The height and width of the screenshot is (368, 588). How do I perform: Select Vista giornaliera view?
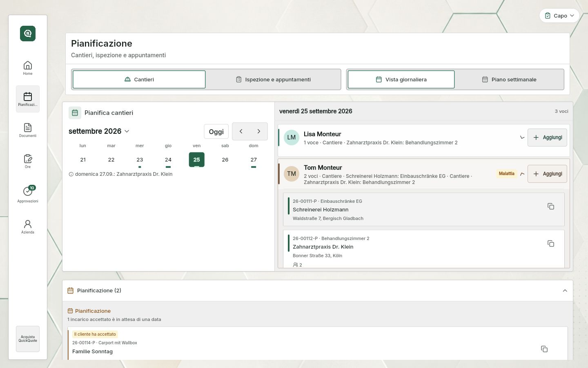[x=401, y=79]
